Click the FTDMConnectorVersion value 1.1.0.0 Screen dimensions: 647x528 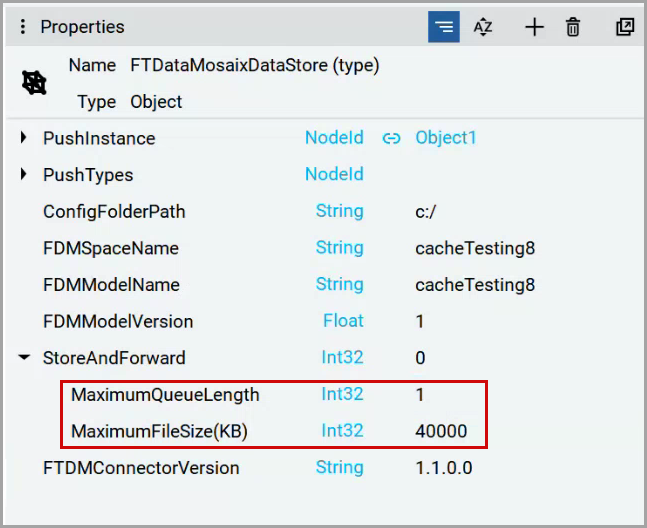tap(444, 468)
